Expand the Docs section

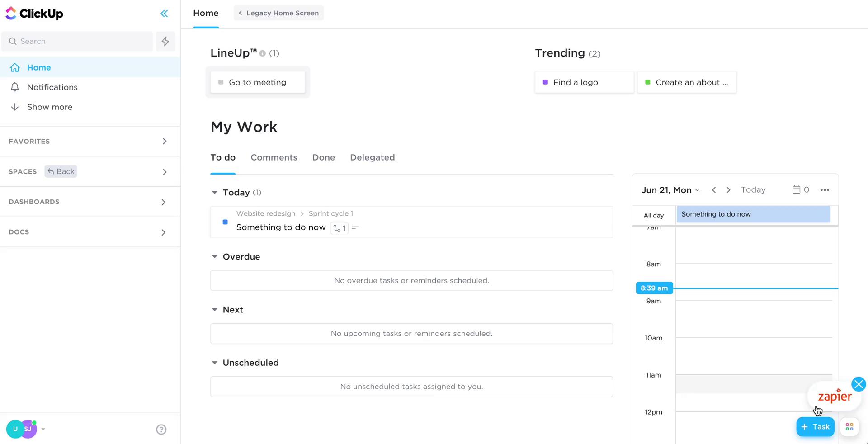point(164,232)
